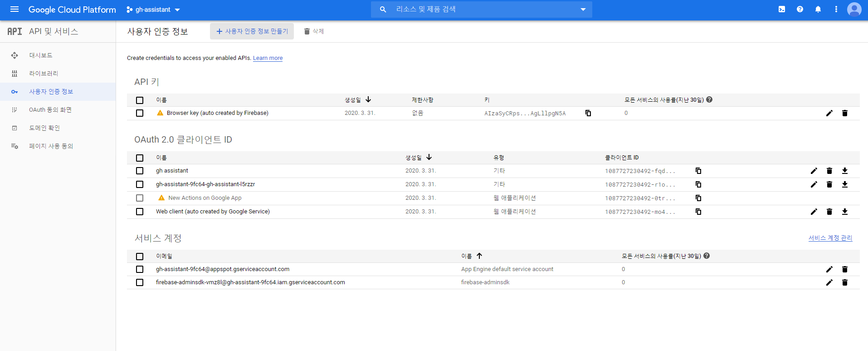The width and height of the screenshot is (868, 351).
Task: Check the gh assistant row checkbox
Action: coord(140,171)
